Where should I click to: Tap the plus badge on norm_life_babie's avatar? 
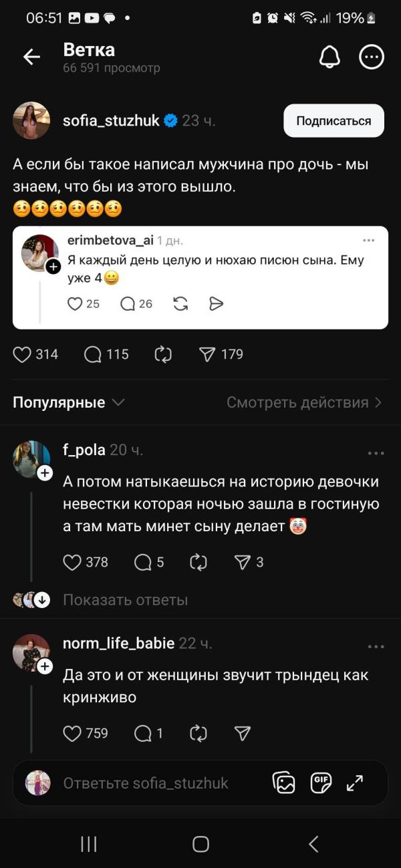pos(45,666)
